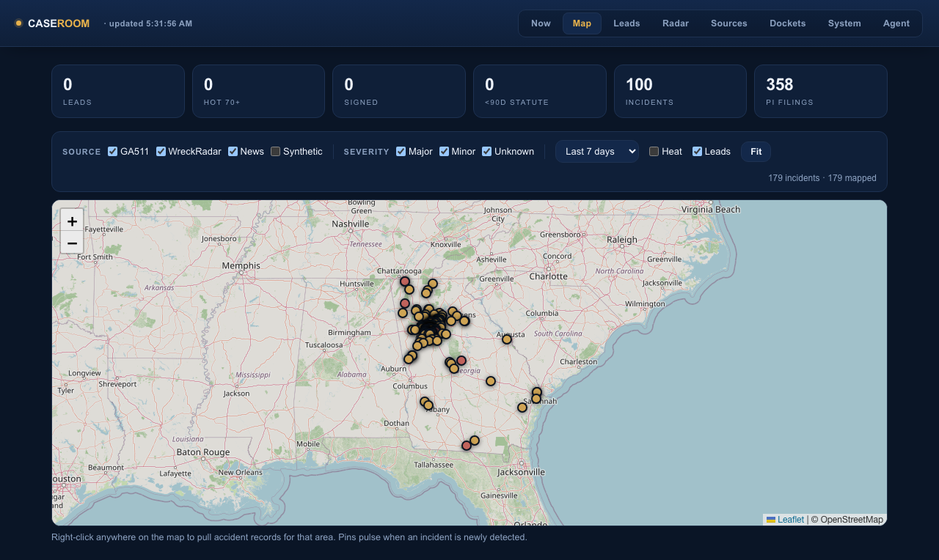This screenshot has height=560, width=939.
Task: Click the Fit button
Action: (756, 152)
